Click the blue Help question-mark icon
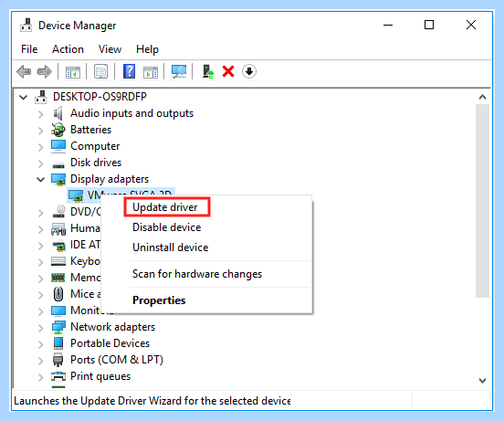The height and width of the screenshot is (421, 504). pos(130,71)
